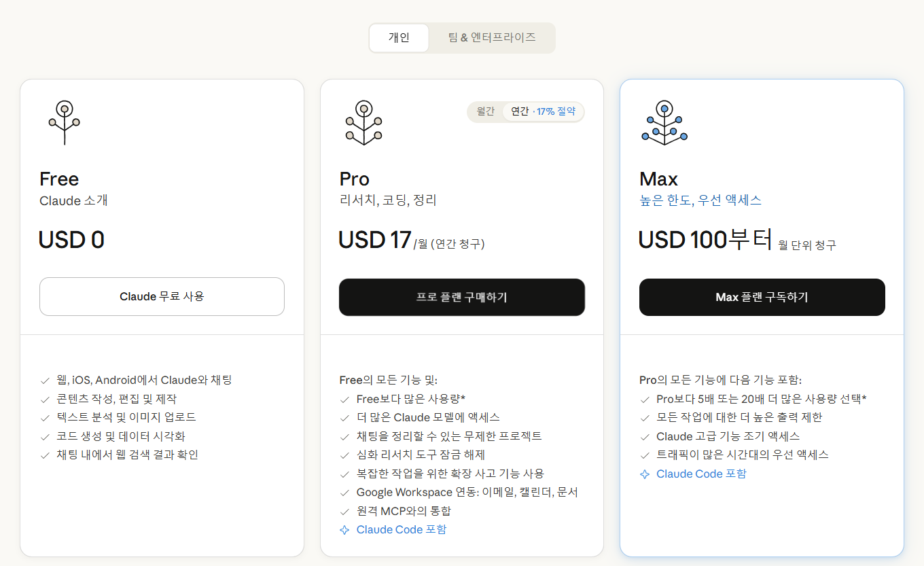Click checkmark beside 심화 리서치 도구 잠금 해제

[344, 455]
